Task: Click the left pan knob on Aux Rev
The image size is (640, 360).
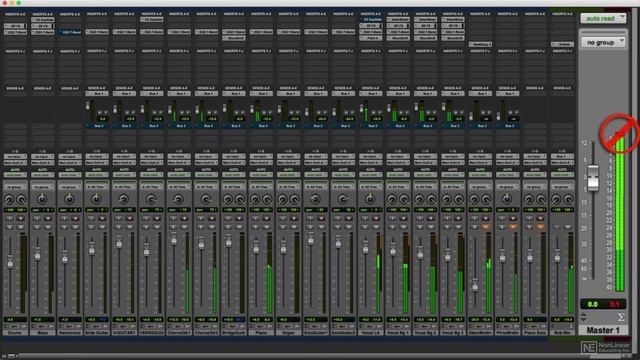Action: tap(556, 199)
